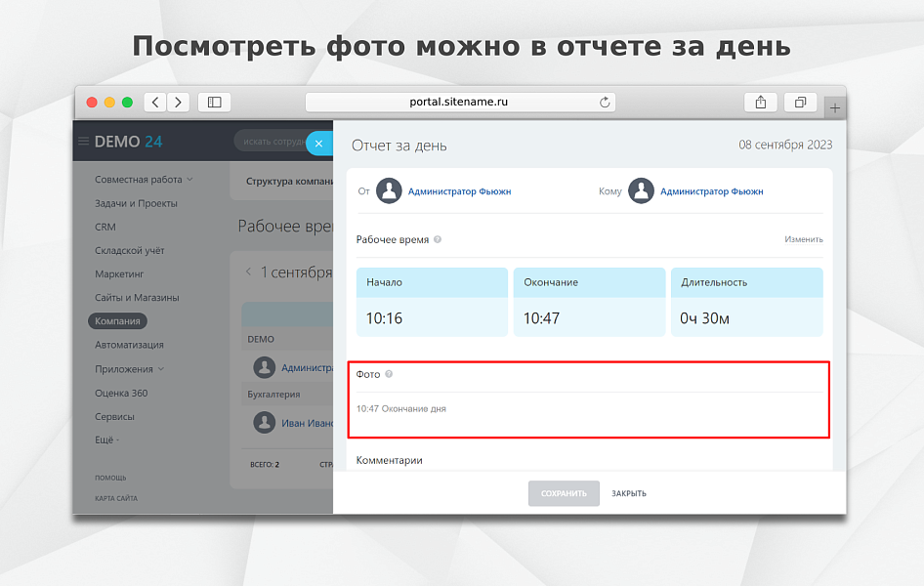Image resolution: width=924 pixels, height=586 pixels.
Task: Click the ПОМОЩЬ link in the sidebar
Action: point(110,478)
